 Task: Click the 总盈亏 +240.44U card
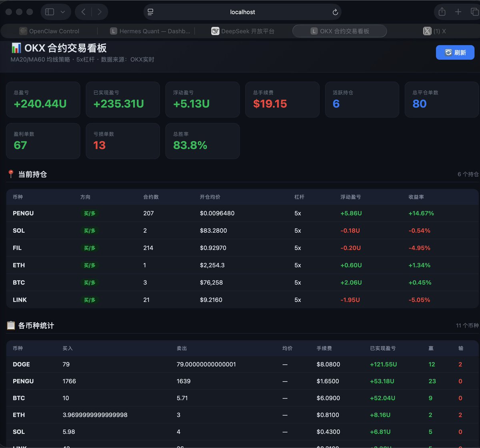click(43, 100)
